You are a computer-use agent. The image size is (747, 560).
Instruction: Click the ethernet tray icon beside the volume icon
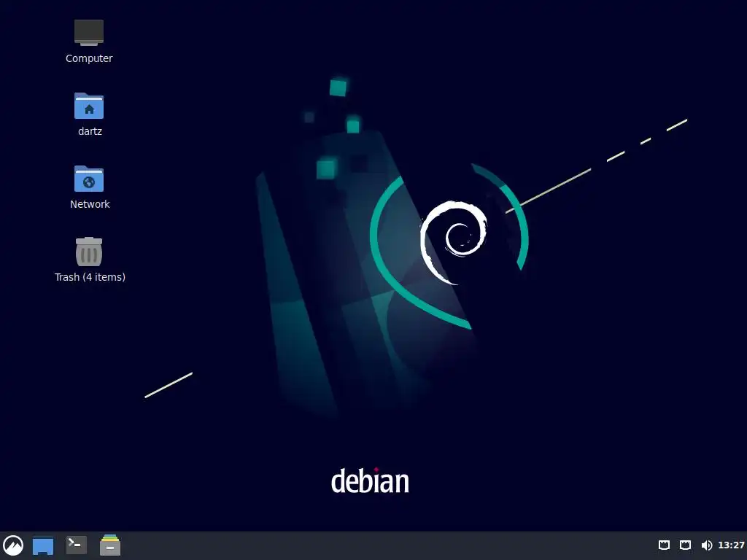pos(685,545)
